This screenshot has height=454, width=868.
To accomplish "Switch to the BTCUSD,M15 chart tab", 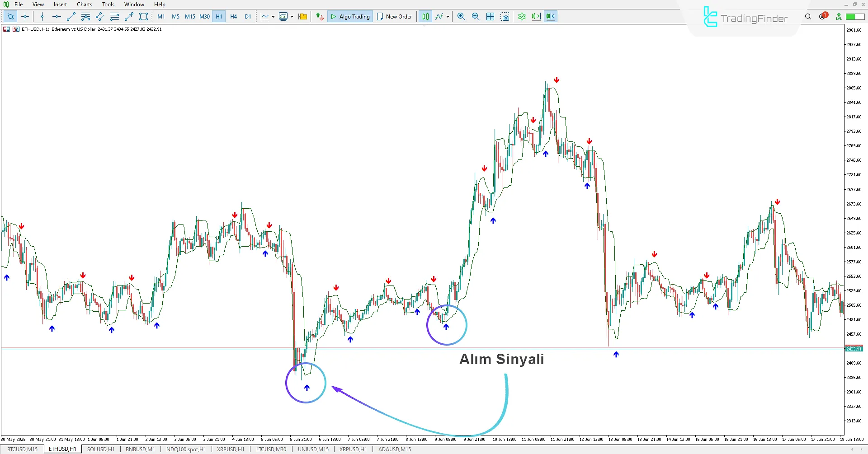I will [x=22, y=449].
